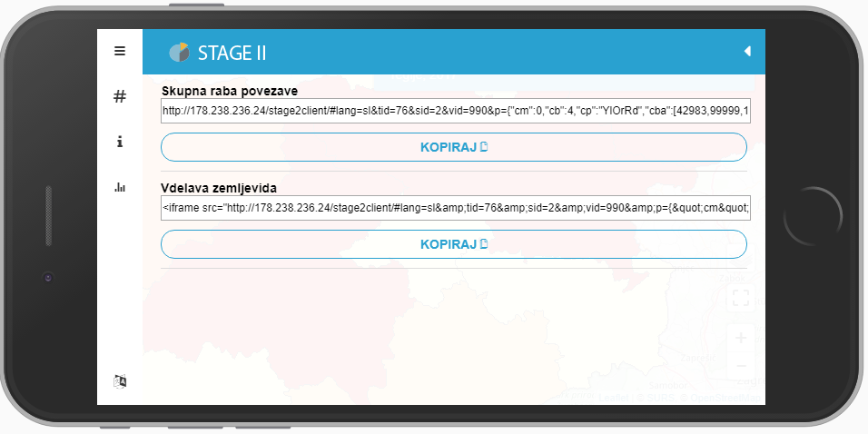Click the Vdelava zemljevida heading
Image resolution: width=868 pixels, height=434 pixels.
(219, 188)
